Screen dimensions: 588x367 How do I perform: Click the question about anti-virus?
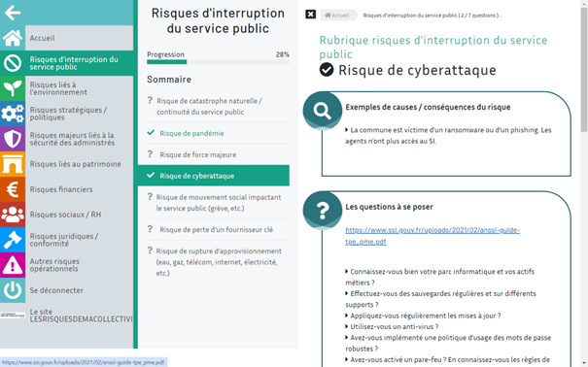392,326
